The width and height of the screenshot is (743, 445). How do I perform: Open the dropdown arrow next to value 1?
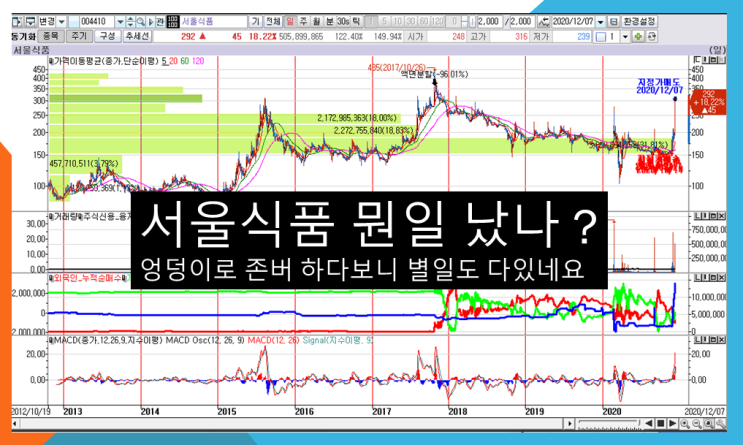pos(625,37)
